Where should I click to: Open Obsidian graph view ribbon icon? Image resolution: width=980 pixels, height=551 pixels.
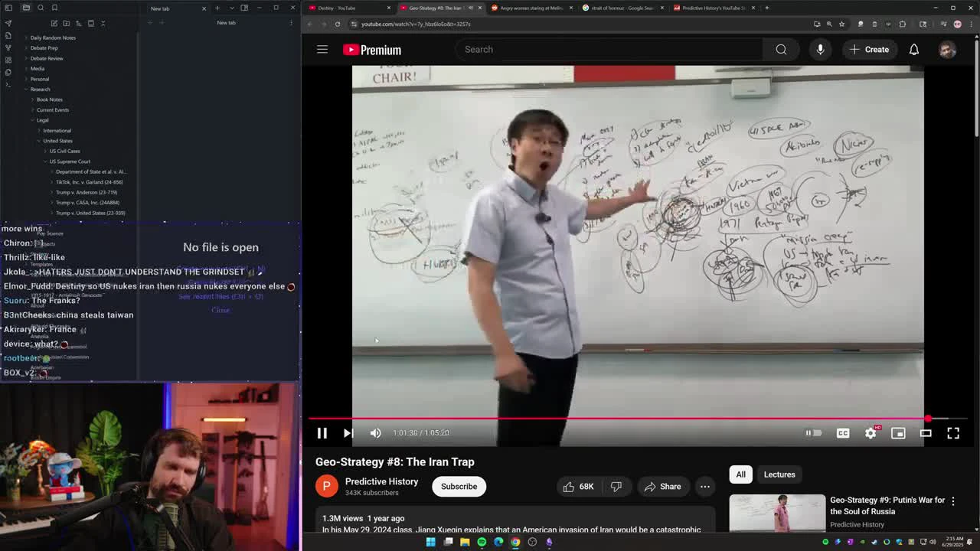[x=8, y=47]
